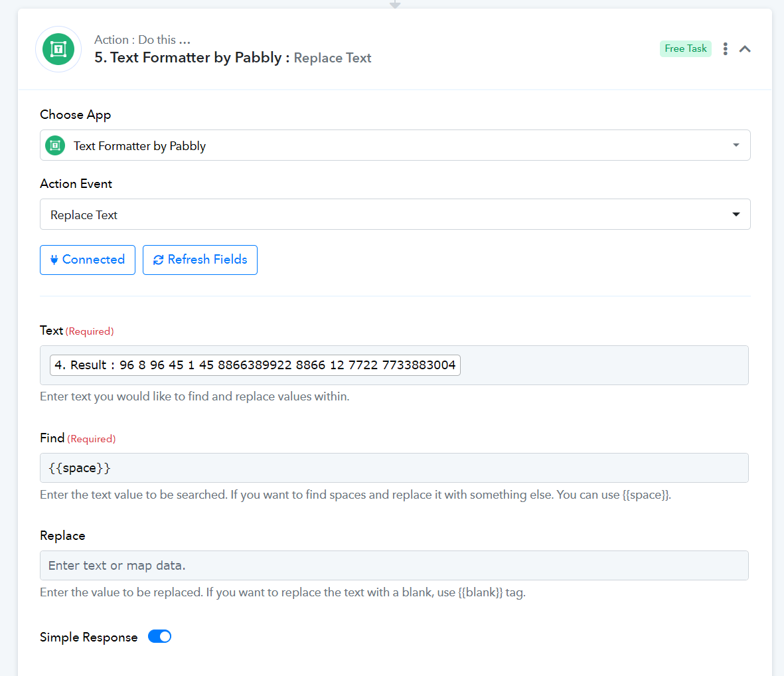Click the hint text mentioning the {{blank}} tag
The width and height of the screenshot is (784, 676).
click(283, 592)
